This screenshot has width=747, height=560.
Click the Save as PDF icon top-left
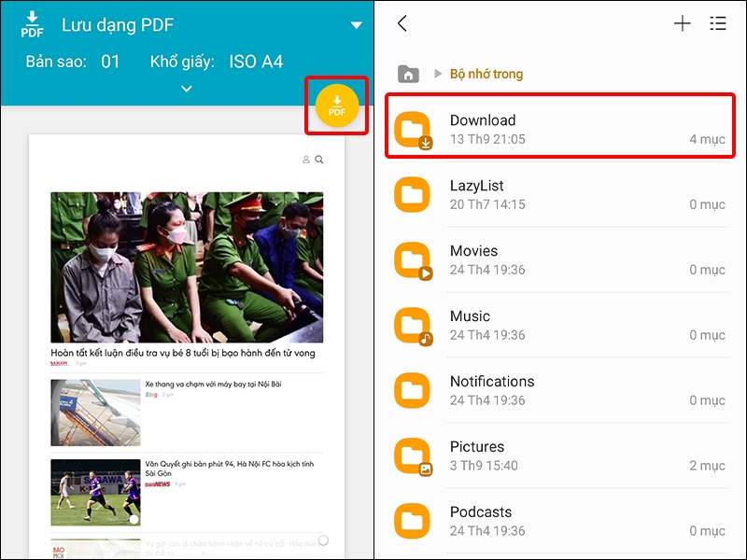tap(30, 24)
